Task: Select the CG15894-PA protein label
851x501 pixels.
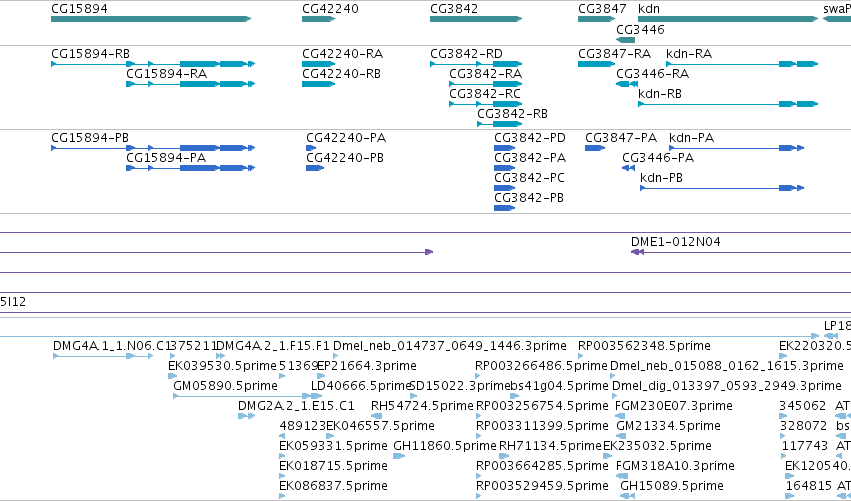Action: pos(166,158)
